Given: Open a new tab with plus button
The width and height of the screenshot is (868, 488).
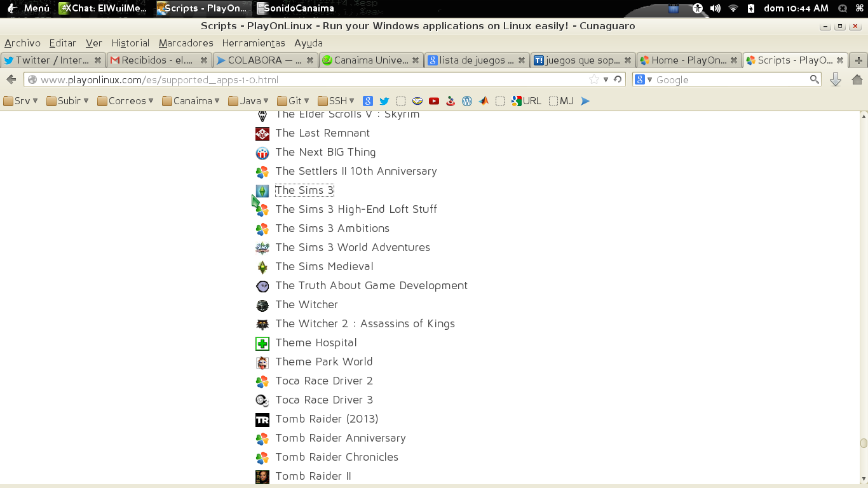Looking at the screenshot, I should (858, 60).
